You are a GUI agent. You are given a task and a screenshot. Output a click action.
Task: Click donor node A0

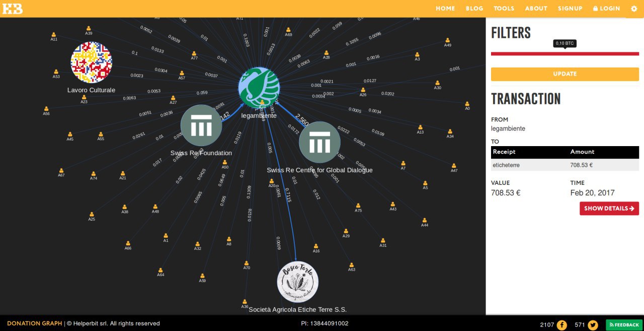(467, 104)
